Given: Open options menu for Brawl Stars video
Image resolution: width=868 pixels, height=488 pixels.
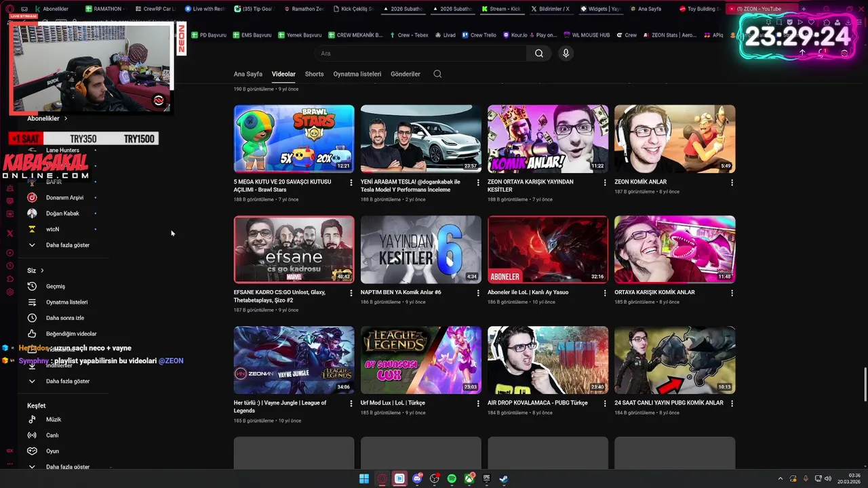Looking at the screenshot, I should point(351,182).
